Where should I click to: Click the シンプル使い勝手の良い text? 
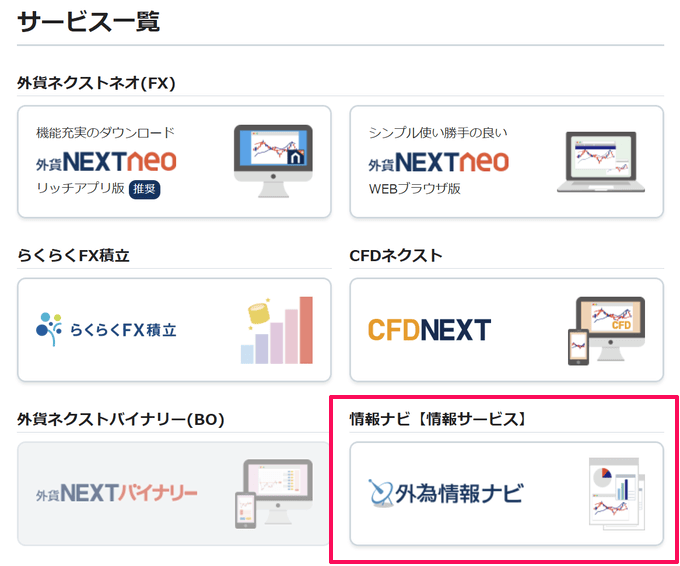point(438,132)
